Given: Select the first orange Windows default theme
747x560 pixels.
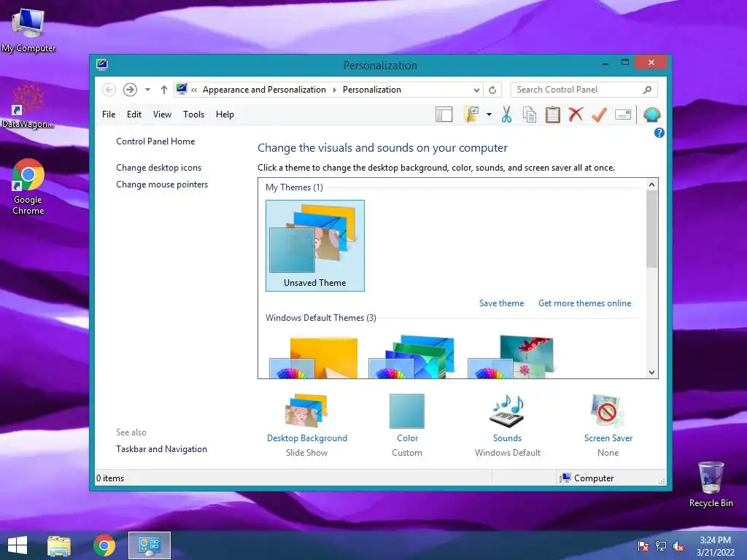Looking at the screenshot, I should coord(314,357).
